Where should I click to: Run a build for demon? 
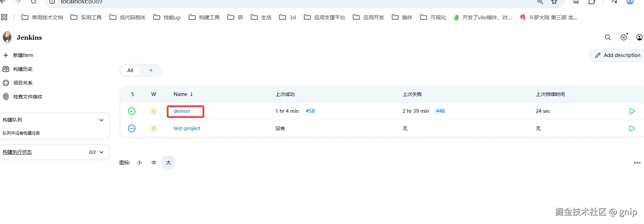click(632, 111)
